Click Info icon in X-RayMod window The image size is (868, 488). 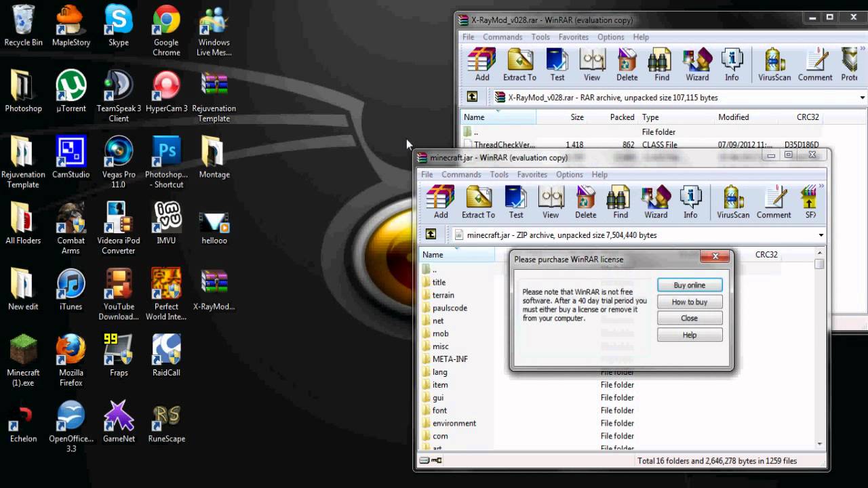pos(732,65)
